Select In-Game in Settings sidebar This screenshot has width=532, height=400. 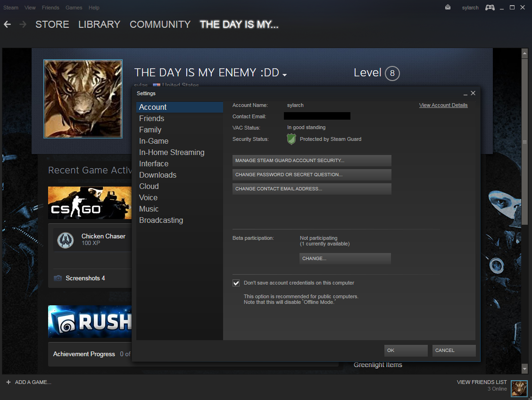tap(180, 141)
